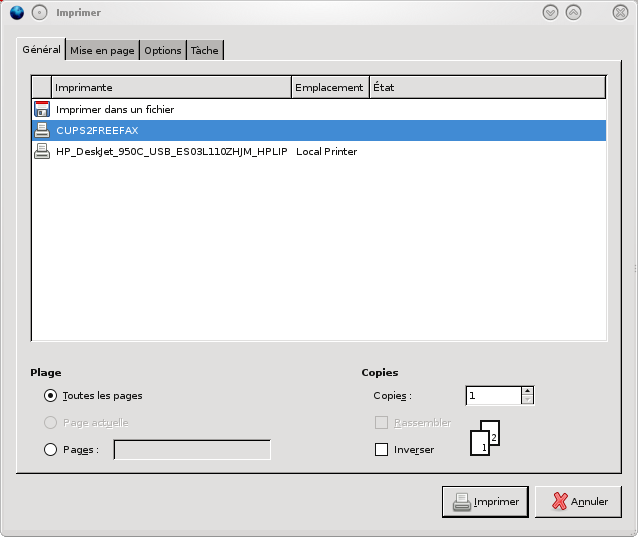The width and height of the screenshot is (638, 537).
Task: Click the collate pages preview icon
Action: (x=484, y=438)
